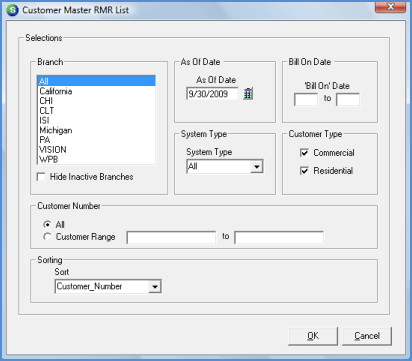Click the Customer Range end field
The width and height of the screenshot is (412, 361).
point(279,237)
